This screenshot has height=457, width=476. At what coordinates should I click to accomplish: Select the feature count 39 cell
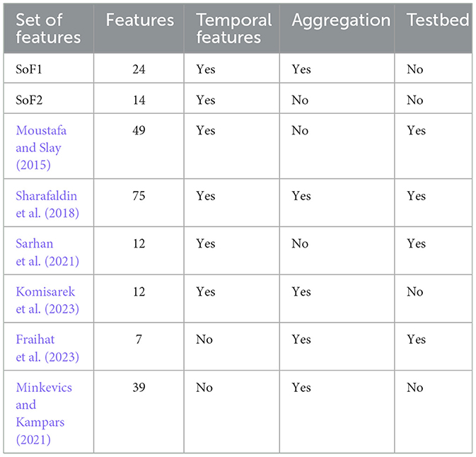point(139,388)
